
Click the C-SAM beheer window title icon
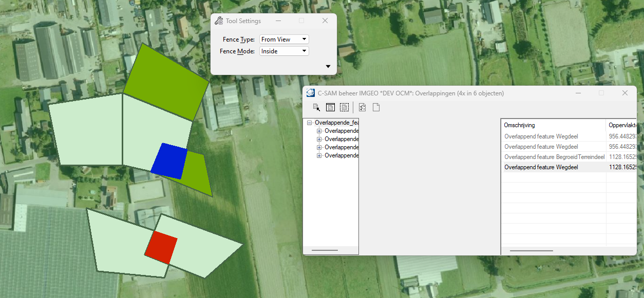click(x=310, y=93)
